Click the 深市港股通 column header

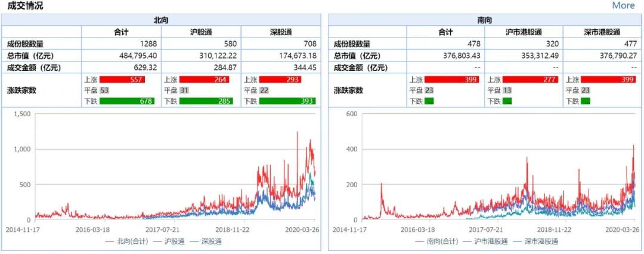[x=602, y=32]
